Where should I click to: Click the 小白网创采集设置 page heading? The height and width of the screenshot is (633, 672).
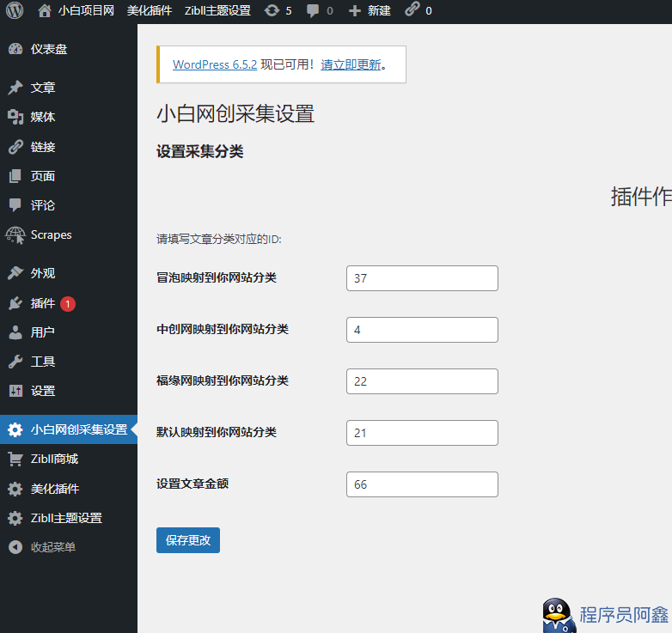(x=235, y=114)
